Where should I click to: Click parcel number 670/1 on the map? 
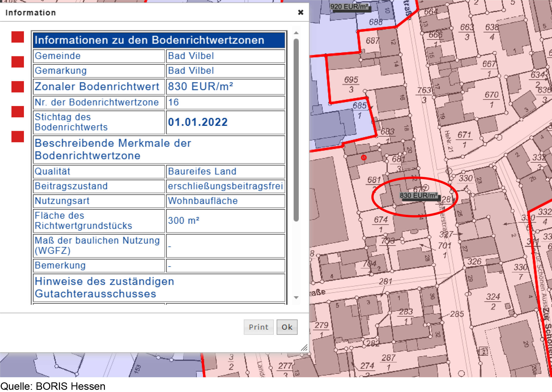click(492, 99)
